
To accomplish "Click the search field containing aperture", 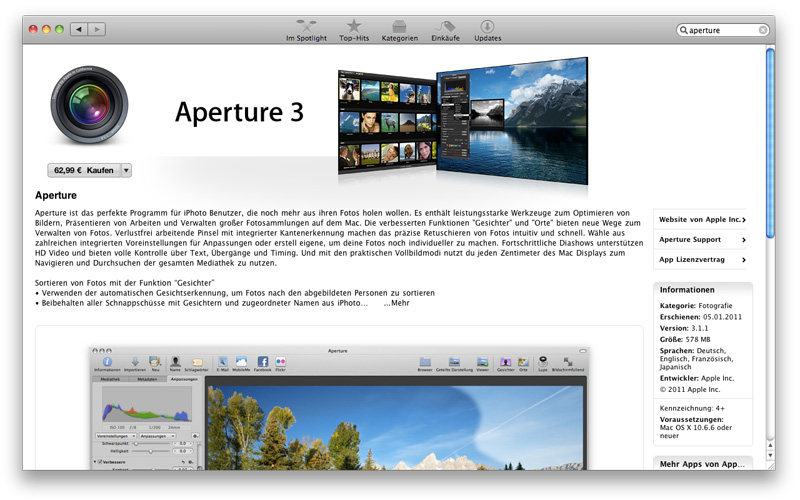I will tap(722, 30).
